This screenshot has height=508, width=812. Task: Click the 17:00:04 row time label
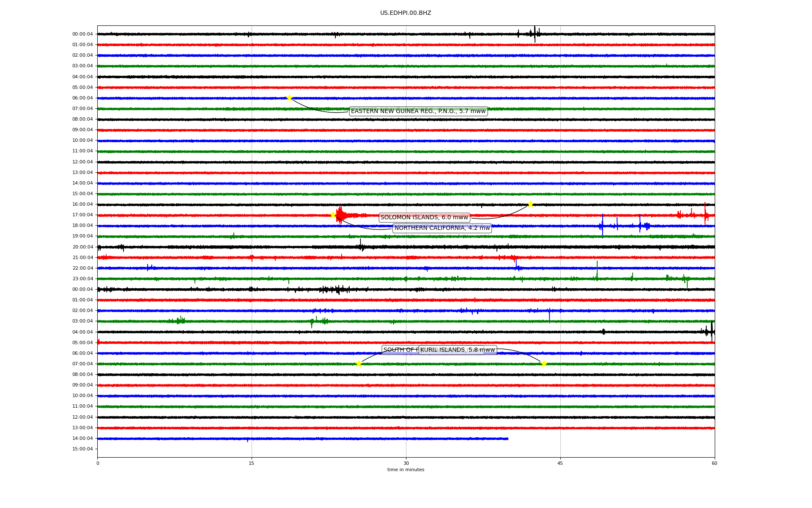point(82,215)
